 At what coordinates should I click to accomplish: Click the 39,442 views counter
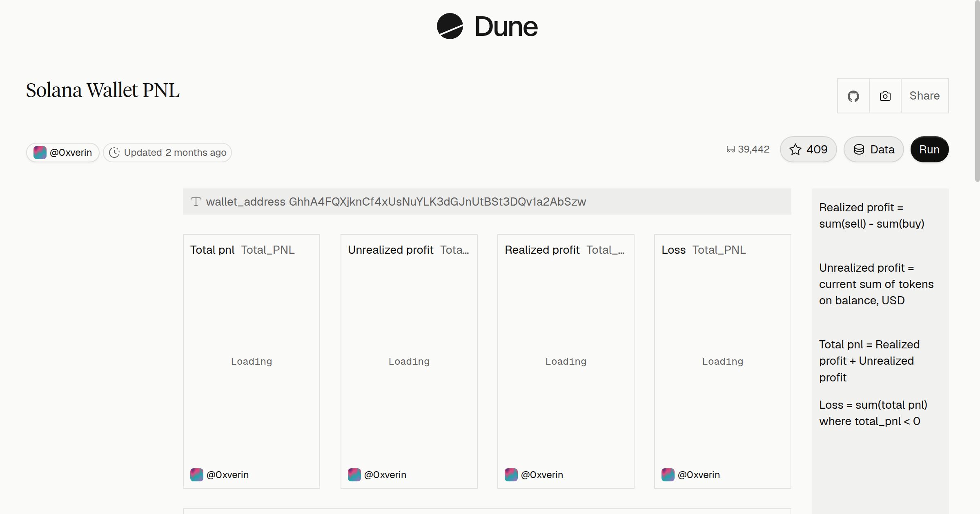(x=748, y=149)
